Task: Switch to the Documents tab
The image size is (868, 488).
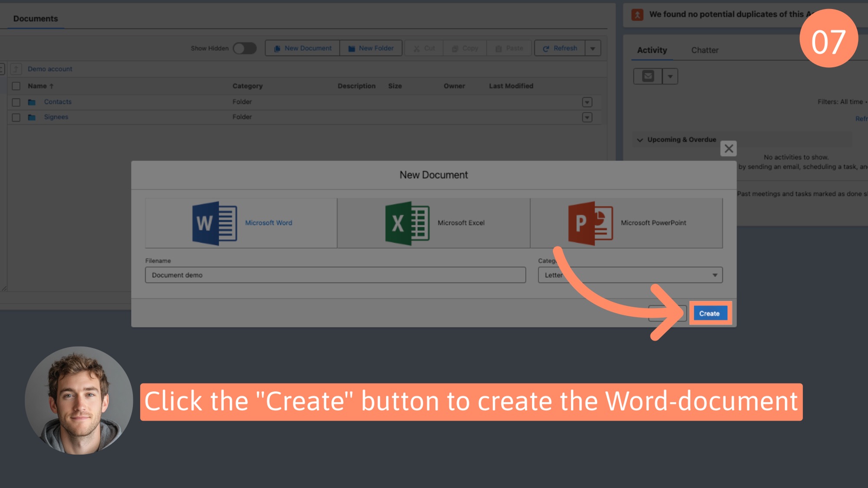Action: [x=36, y=19]
